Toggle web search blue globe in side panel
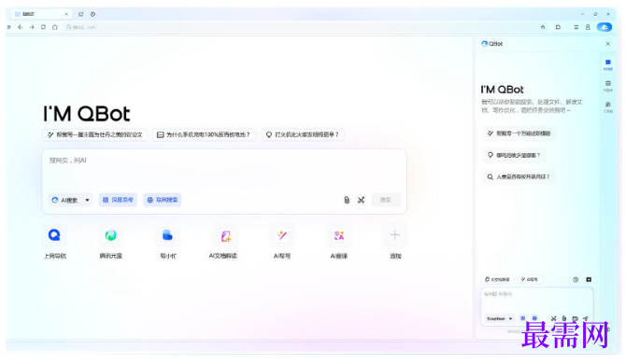 click(x=534, y=318)
